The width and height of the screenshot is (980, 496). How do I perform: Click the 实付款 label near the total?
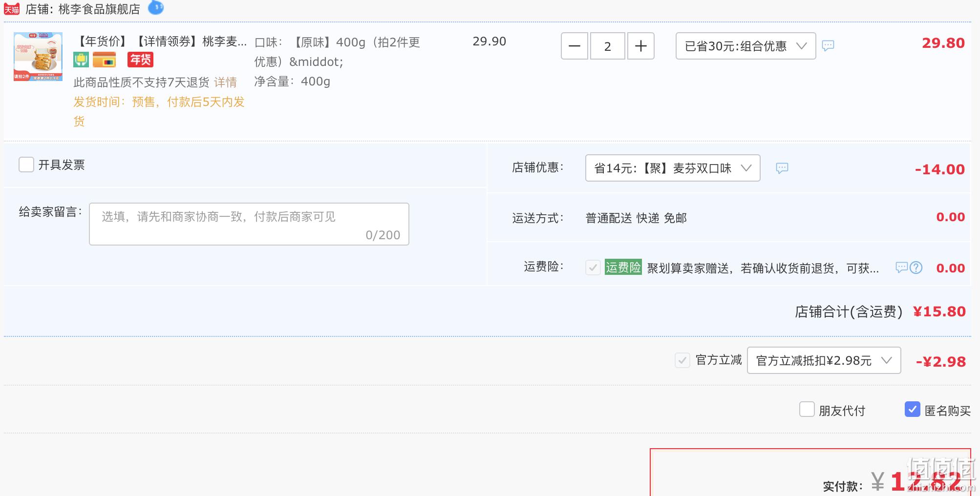[843, 486]
